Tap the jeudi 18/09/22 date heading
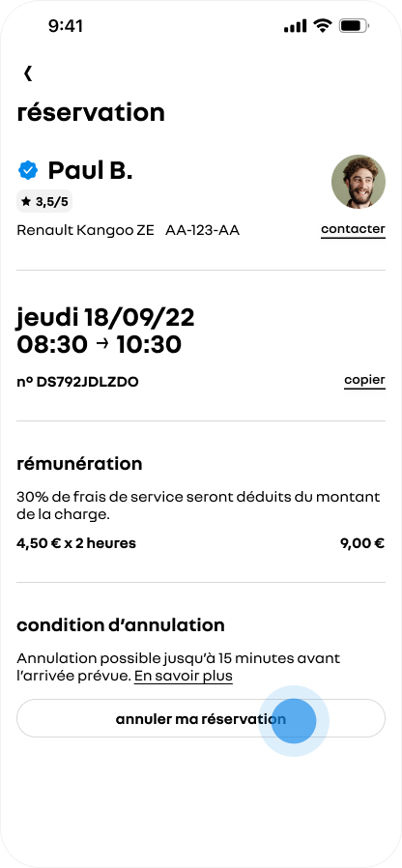The height and width of the screenshot is (868, 402). click(x=105, y=318)
